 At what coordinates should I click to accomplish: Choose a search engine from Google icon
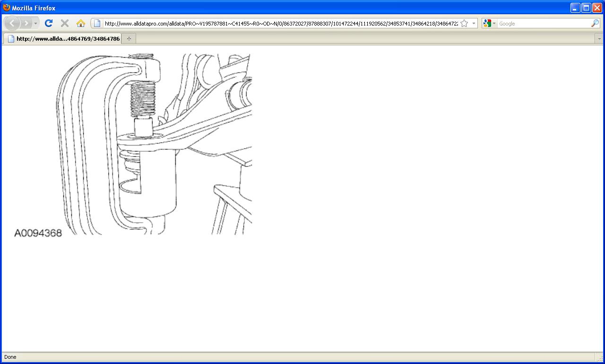(x=489, y=23)
